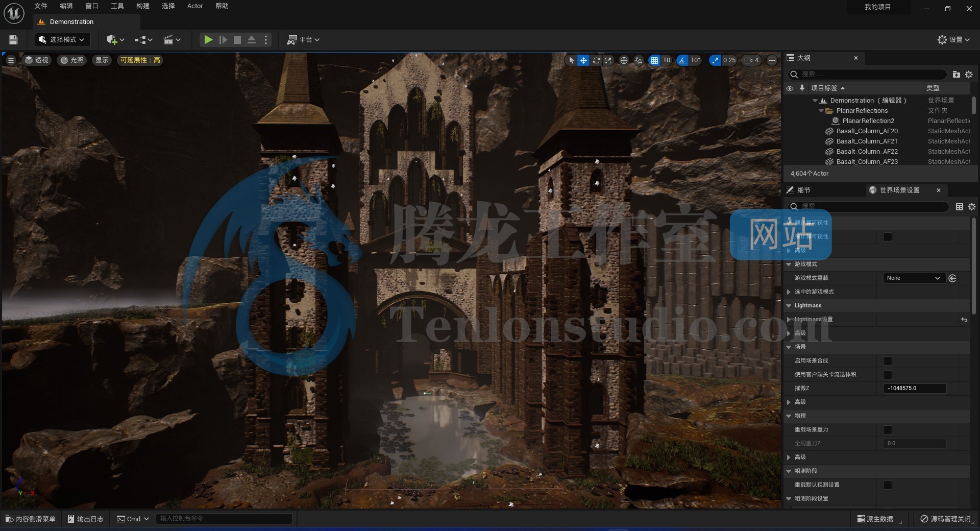The width and height of the screenshot is (980, 531).
Task: Open world settings panel gear icon
Action: tap(972, 207)
